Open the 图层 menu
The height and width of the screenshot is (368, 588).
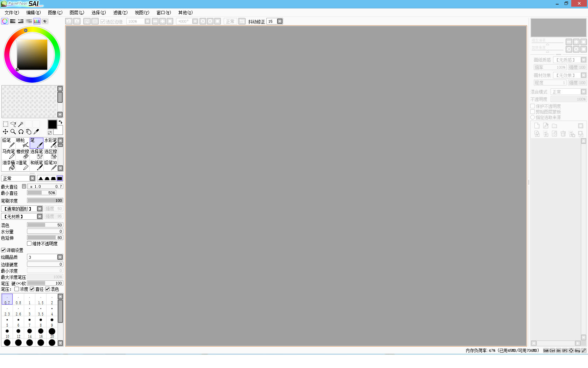pyautogui.click(x=77, y=13)
